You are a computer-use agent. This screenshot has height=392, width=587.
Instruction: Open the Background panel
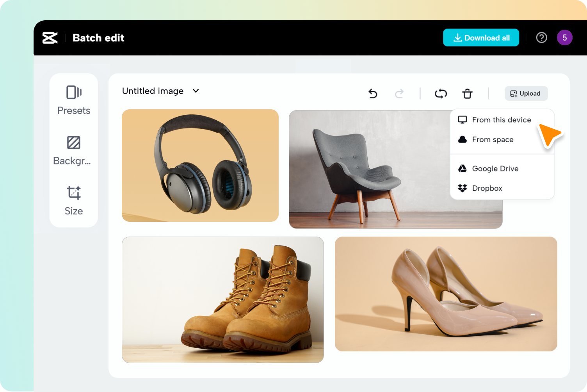(x=72, y=151)
